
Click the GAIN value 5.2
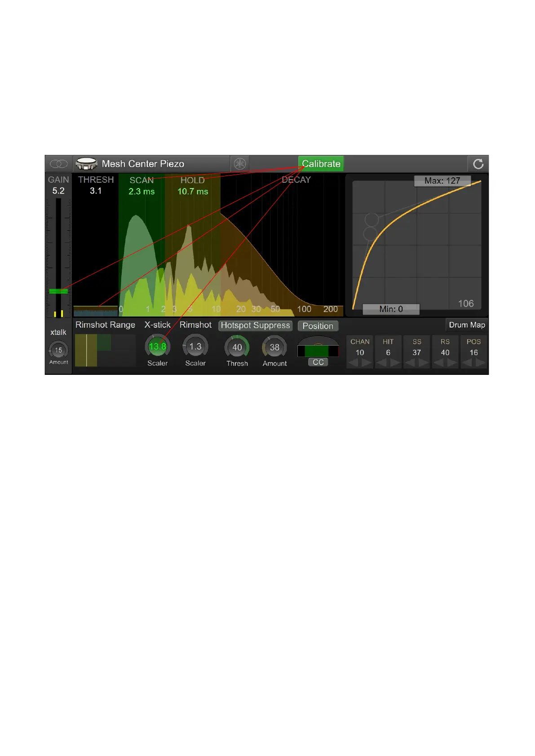tap(58, 191)
